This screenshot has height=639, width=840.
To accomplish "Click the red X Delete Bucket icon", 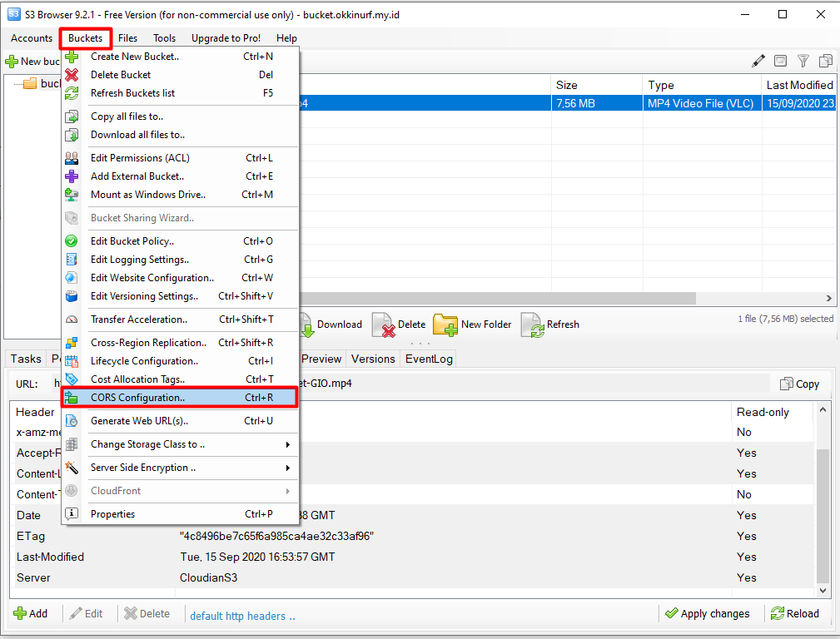I will click(x=72, y=75).
